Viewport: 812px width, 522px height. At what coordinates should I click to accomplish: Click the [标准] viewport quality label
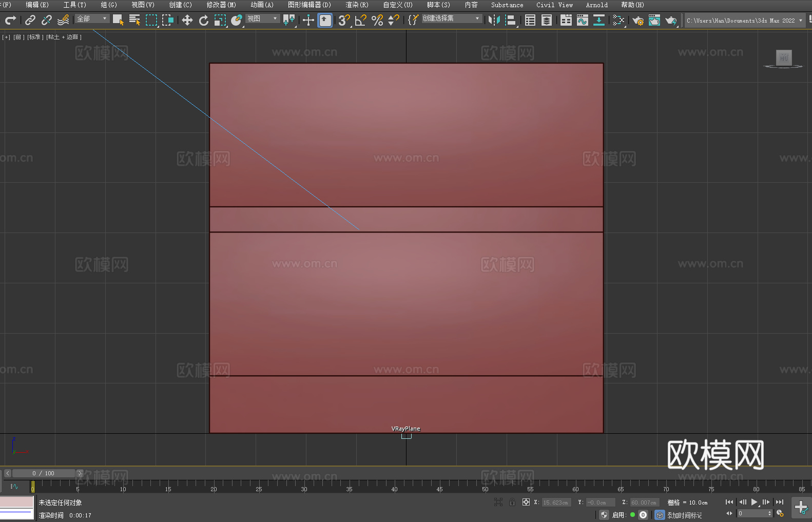pyautogui.click(x=35, y=37)
